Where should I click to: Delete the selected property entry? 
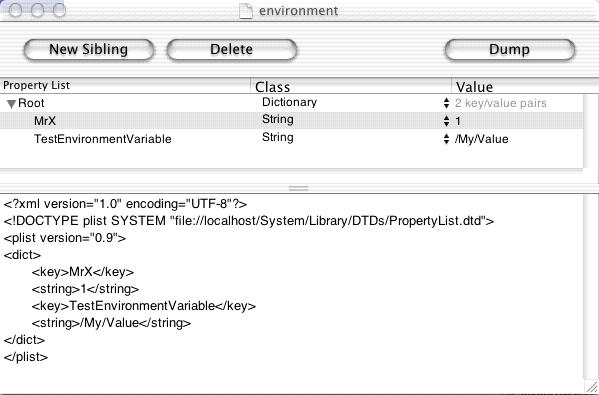coord(232,50)
